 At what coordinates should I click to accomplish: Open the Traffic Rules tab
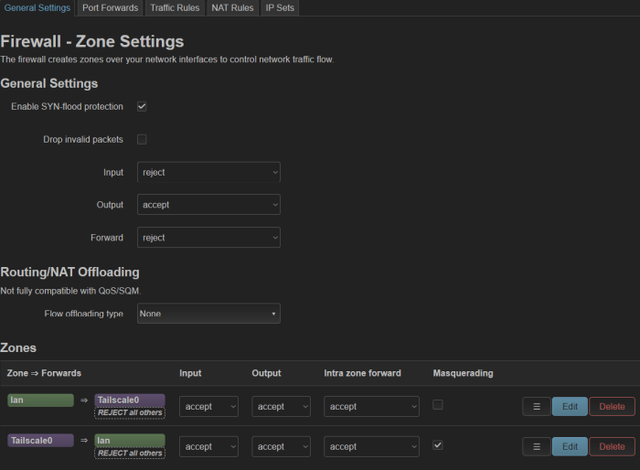tap(175, 8)
